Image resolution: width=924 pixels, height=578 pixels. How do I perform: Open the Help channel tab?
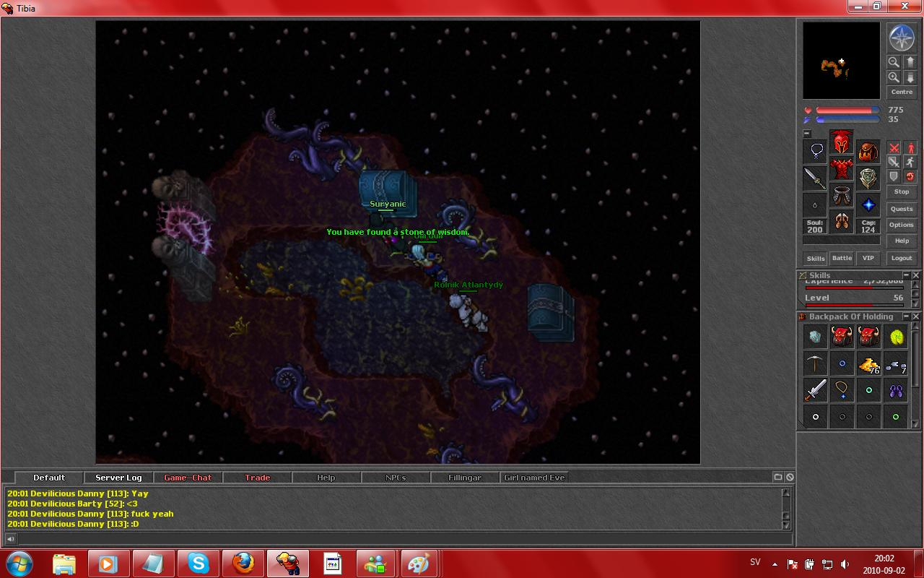point(326,478)
